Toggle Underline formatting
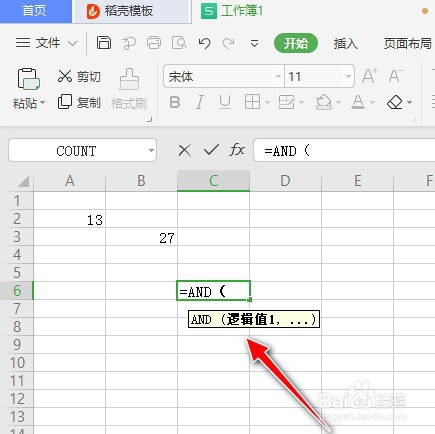The height and width of the screenshot is (434, 435). [225, 102]
